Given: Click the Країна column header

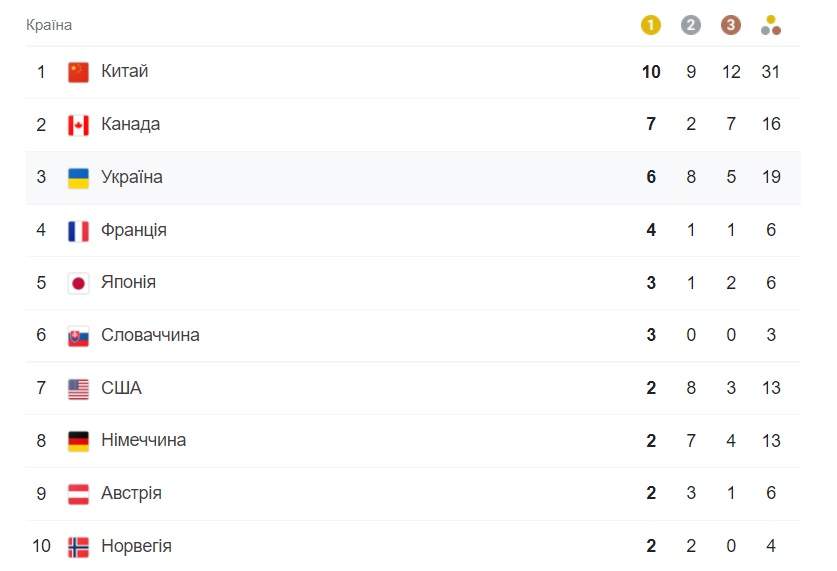Looking at the screenshot, I should click(49, 25).
